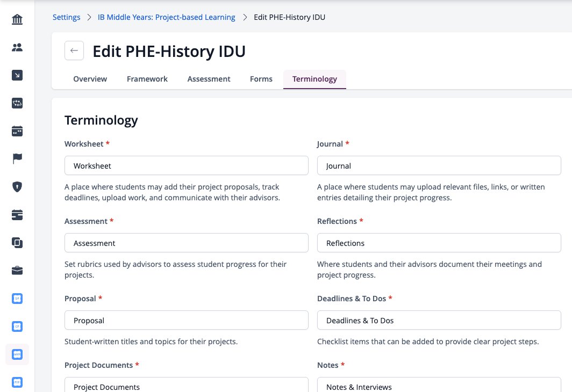The width and height of the screenshot is (572, 392).
Task: Switch to the Assessment tab
Action: pos(209,79)
